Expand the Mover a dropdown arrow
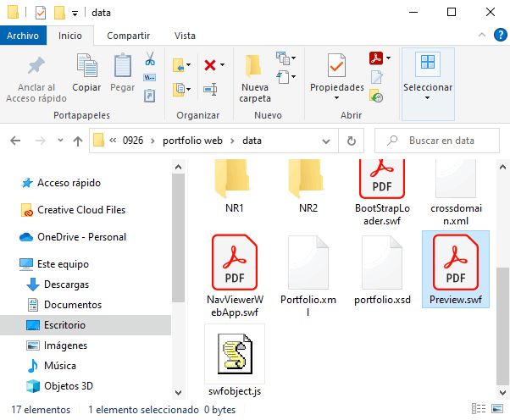Image resolution: width=510 pixels, height=420 pixels. [189, 64]
